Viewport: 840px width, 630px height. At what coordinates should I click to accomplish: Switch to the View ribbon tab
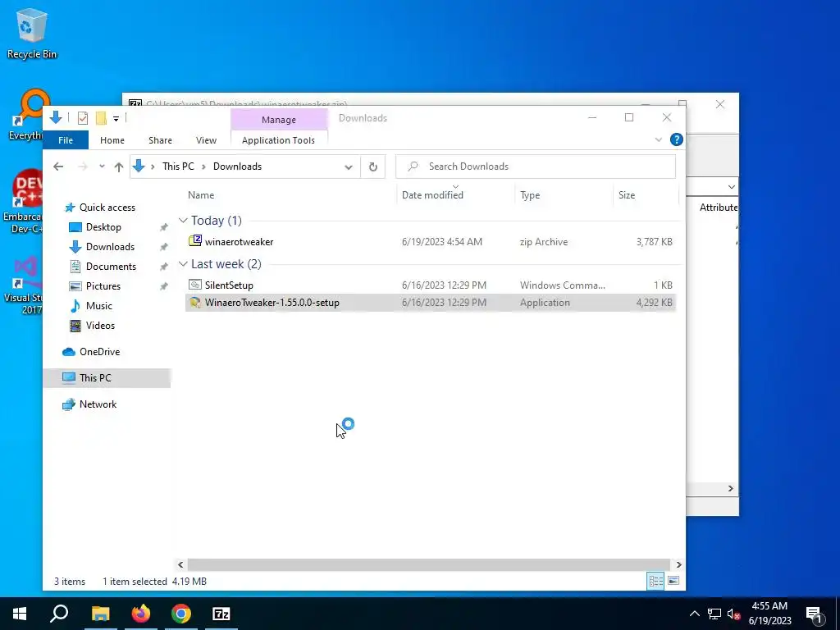pos(206,140)
